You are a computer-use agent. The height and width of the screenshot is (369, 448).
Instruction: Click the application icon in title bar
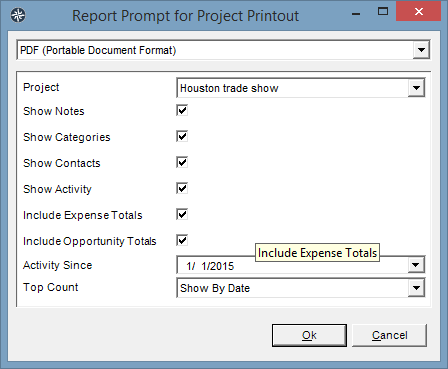tap(18, 15)
